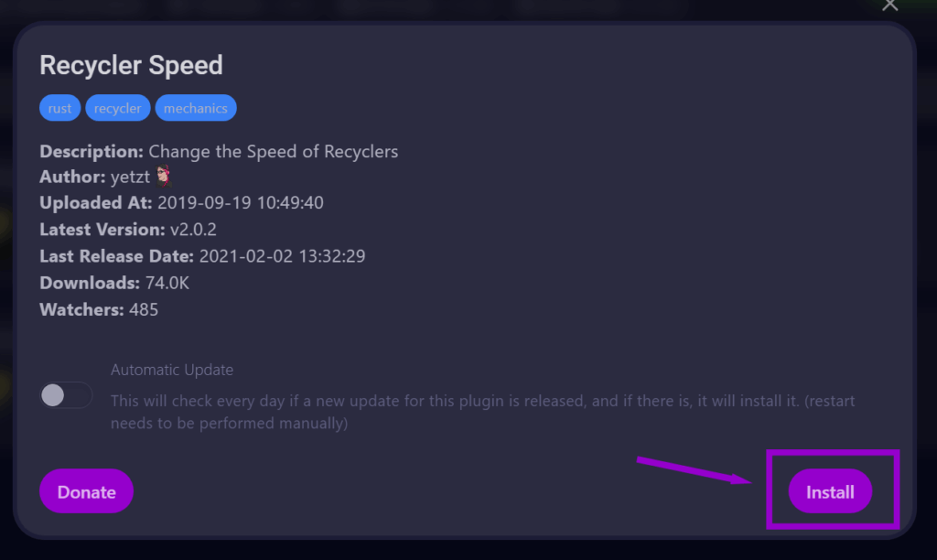The height and width of the screenshot is (560, 937).
Task: Click the yetzt author avatar icon
Action: [x=164, y=177]
